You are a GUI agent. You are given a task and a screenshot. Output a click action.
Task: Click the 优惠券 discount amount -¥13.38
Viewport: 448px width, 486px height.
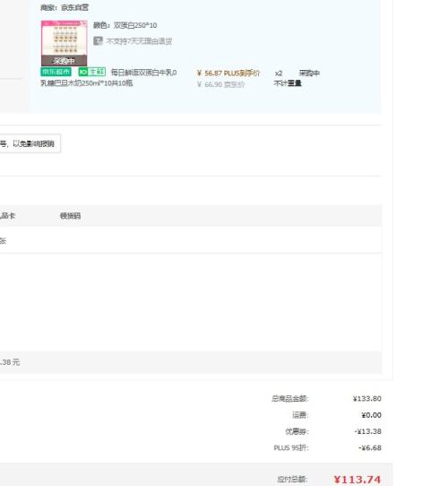pyautogui.click(x=367, y=431)
